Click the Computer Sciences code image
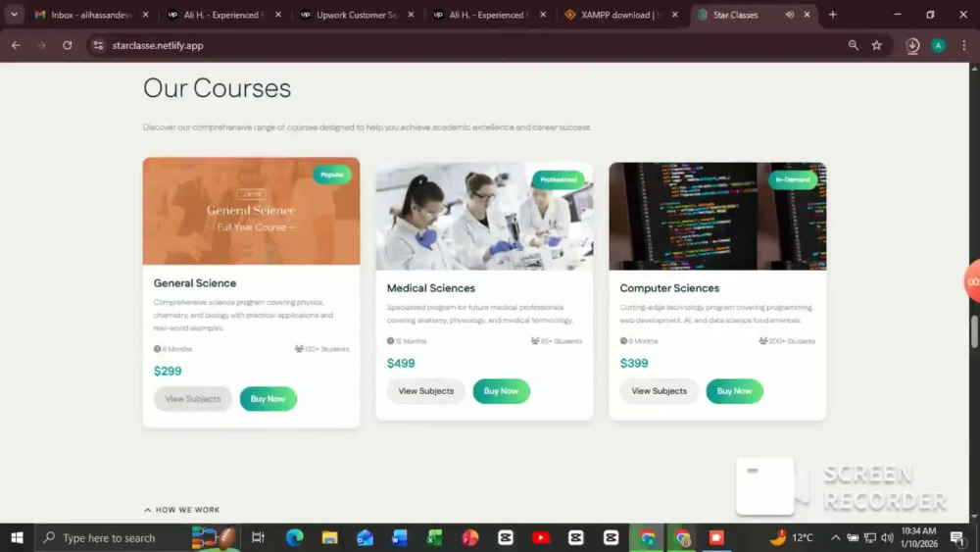Screen dimensions: 980x552 [x=717, y=217]
